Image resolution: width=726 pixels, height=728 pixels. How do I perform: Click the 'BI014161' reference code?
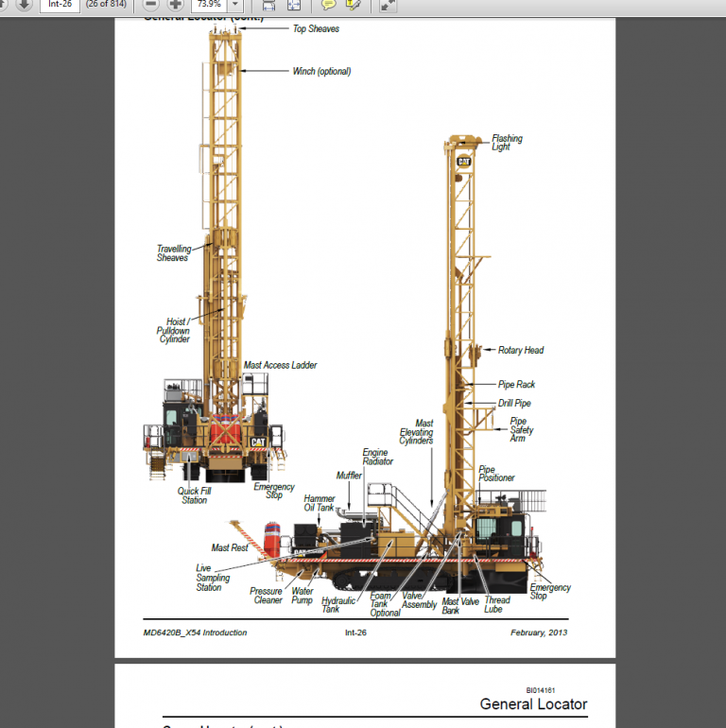point(541,690)
